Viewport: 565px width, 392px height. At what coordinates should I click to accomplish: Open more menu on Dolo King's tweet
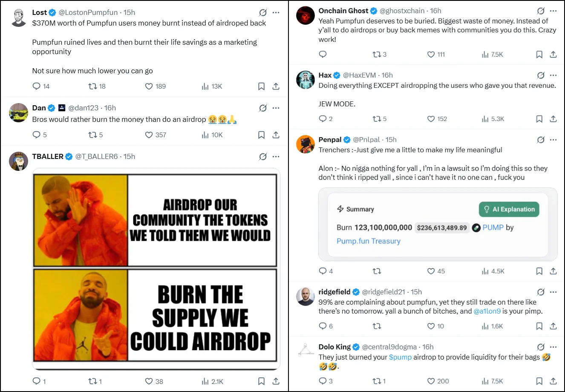(553, 347)
